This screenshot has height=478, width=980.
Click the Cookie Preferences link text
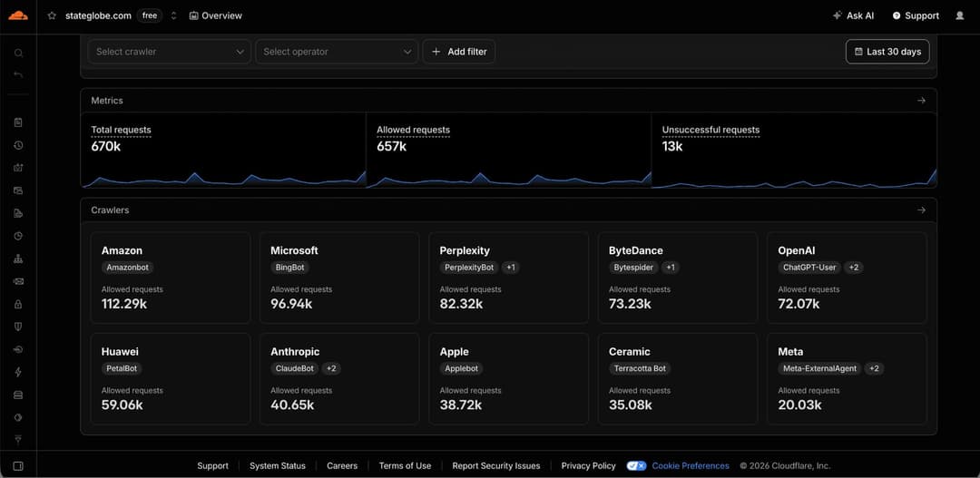(691, 465)
